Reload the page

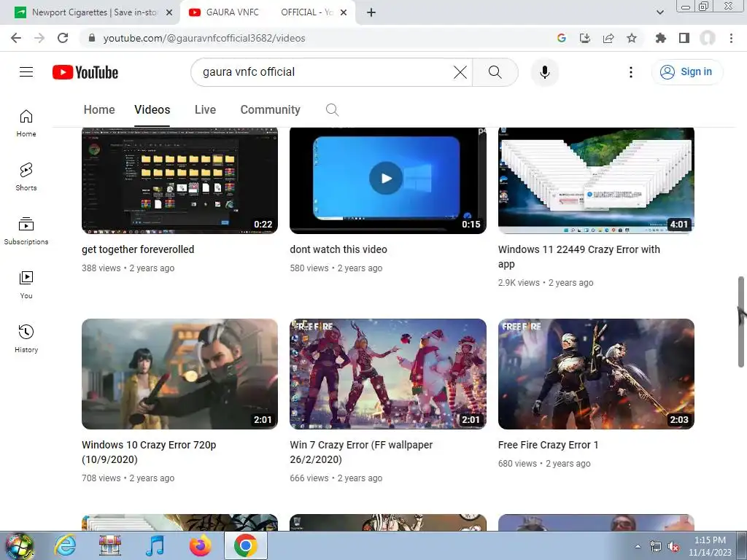63,38
